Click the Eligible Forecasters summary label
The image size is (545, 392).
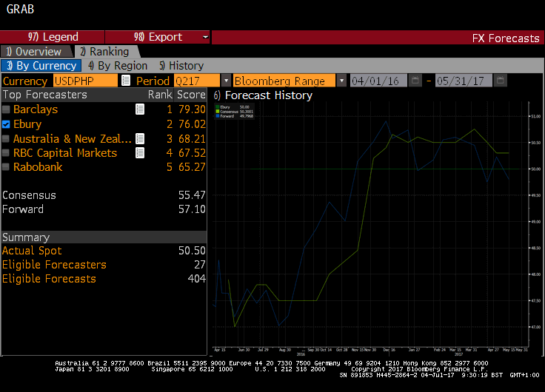54,265
